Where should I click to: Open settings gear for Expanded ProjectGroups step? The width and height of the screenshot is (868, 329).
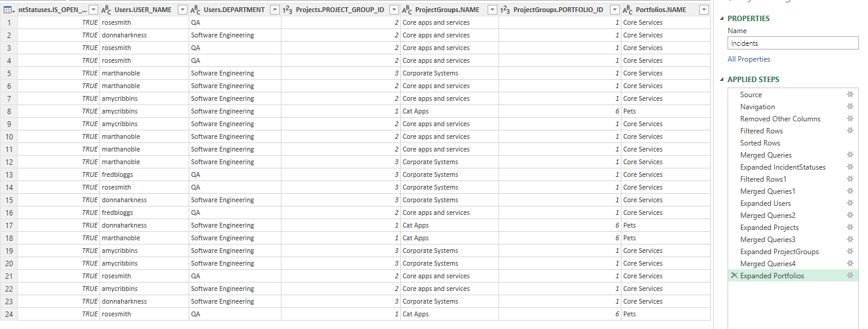pos(851,252)
